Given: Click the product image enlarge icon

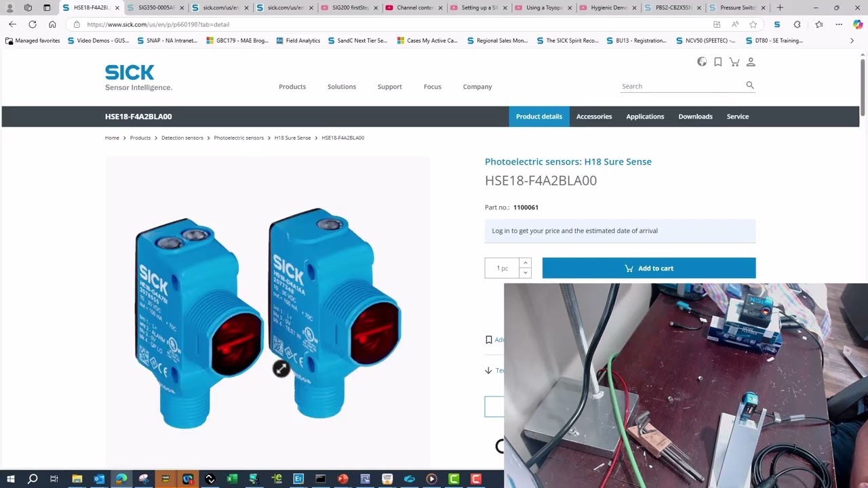Looking at the screenshot, I should pyautogui.click(x=281, y=368).
